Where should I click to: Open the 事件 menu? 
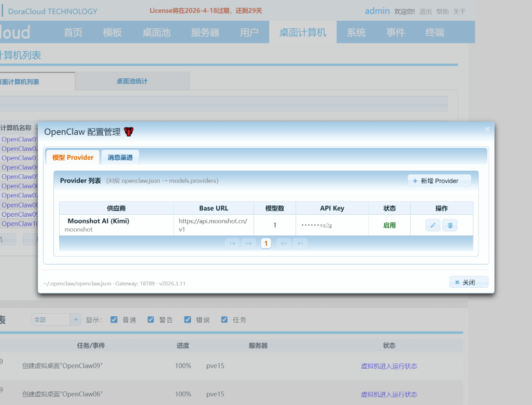pyautogui.click(x=395, y=32)
